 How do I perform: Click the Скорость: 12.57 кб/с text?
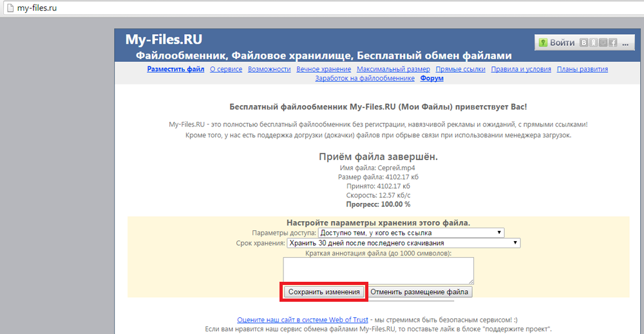coord(378,195)
